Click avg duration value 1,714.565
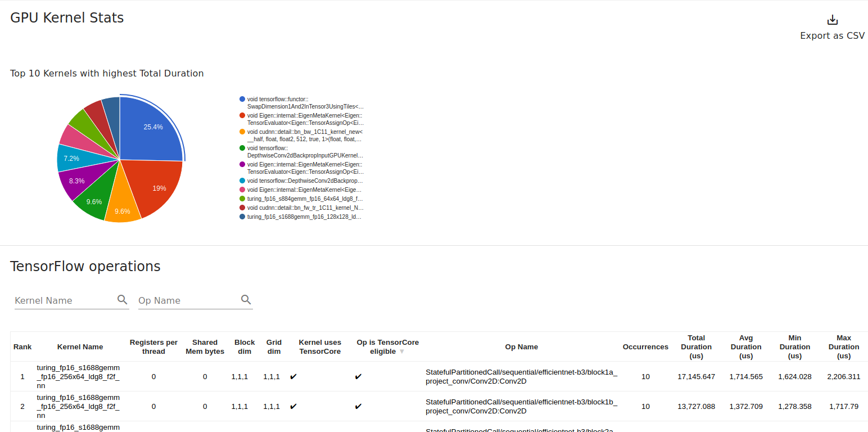Image resolution: width=868 pixels, height=432 pixels. pos(746,376)
